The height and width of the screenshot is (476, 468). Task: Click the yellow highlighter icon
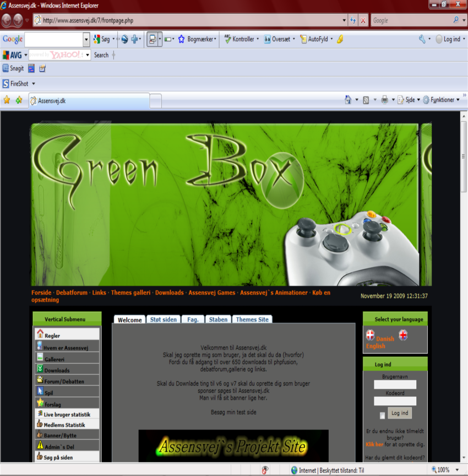point(340,39)
